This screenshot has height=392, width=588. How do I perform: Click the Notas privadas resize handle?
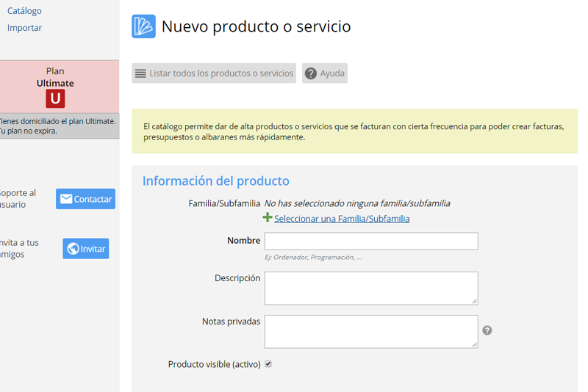point(474,344)
